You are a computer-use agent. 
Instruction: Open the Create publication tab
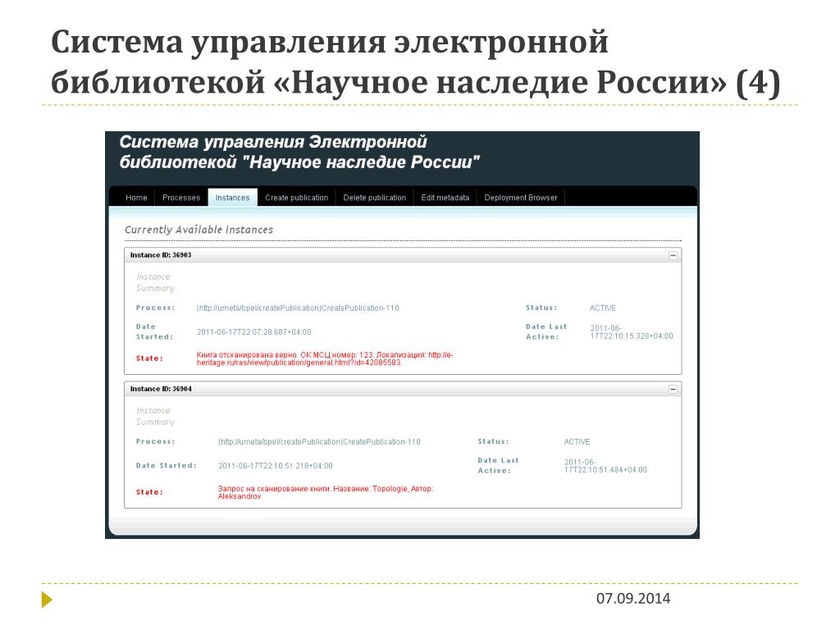[x=296, y=198]
